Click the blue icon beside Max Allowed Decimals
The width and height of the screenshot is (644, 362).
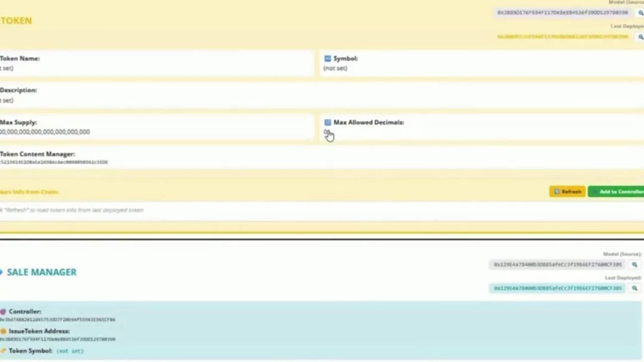coord(328,122)
